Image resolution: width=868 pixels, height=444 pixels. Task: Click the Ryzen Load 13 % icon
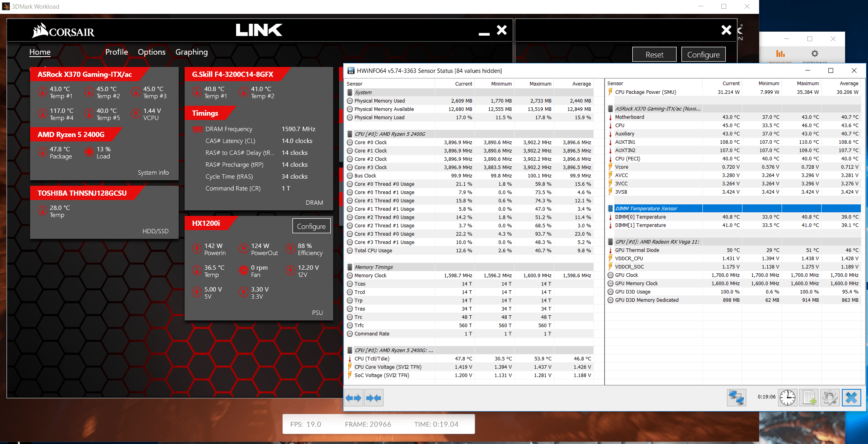[x=89, y=152]
